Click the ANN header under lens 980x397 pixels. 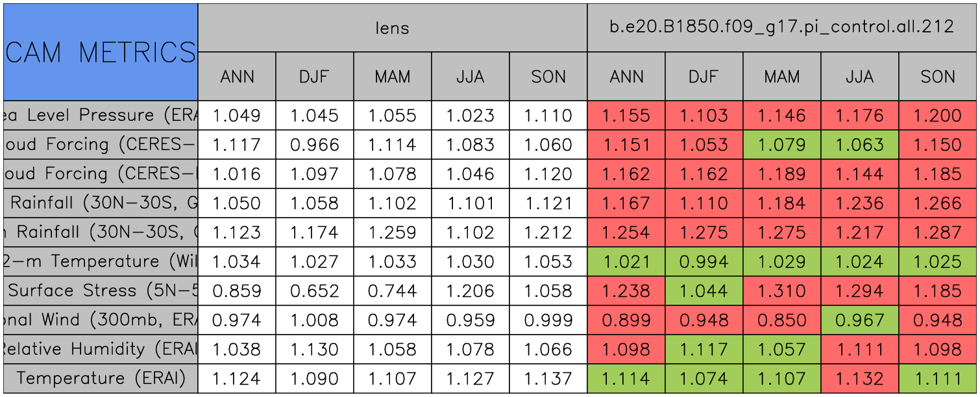coord(237,77)
